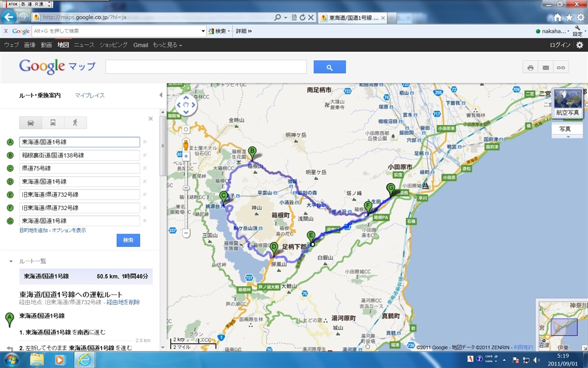Viewport: 588px width, 368px height.
Task: Click the waypoint E 旧東海道/県道732号線 field
Action: (x=79, y=195)
